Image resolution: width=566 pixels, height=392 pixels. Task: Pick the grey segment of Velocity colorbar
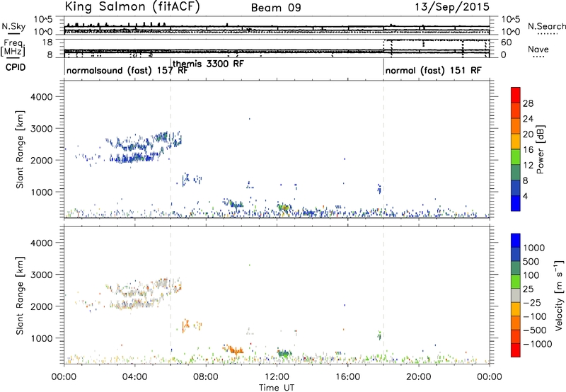[x=516, y=295]
